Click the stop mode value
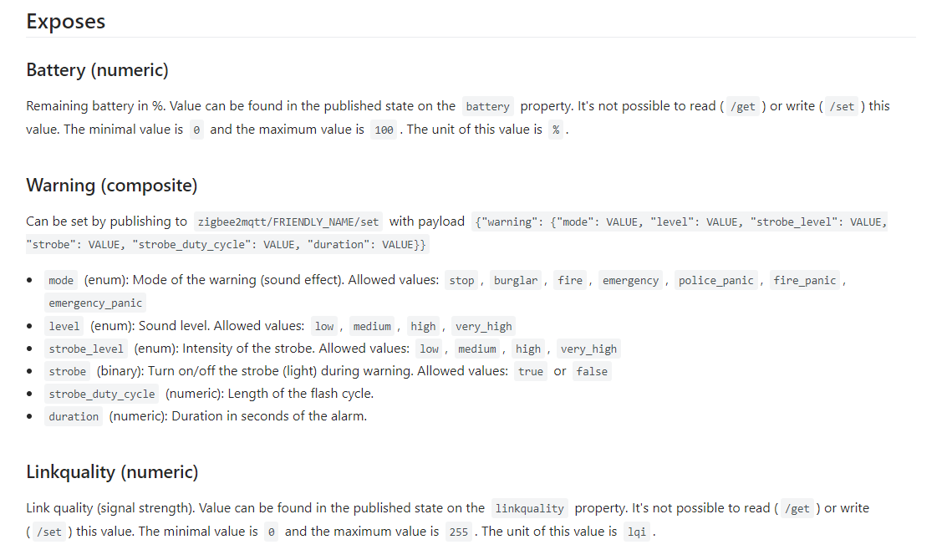 coord(461,281)
